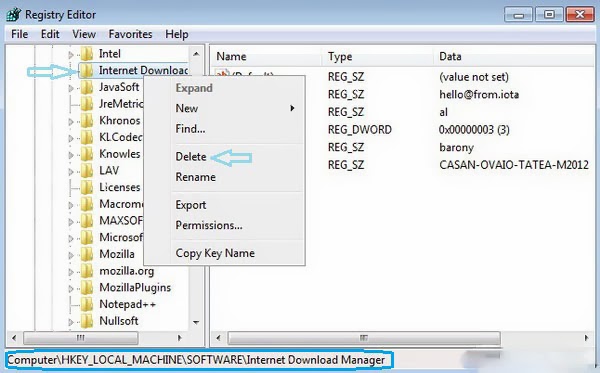Image resolution: width=600 pixels, height=373 pixels.
Task: Expand the Microsoft registry key
Action: 71,238
